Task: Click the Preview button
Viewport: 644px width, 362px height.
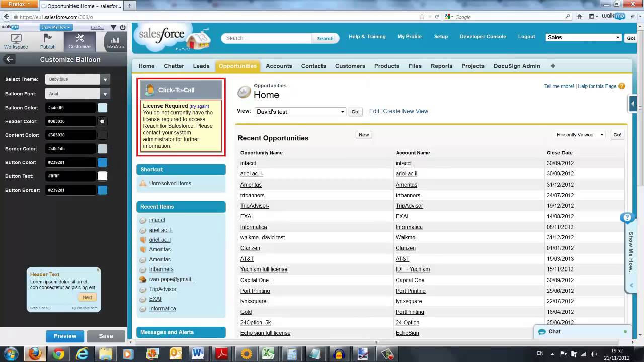Action: coord(65,336)
